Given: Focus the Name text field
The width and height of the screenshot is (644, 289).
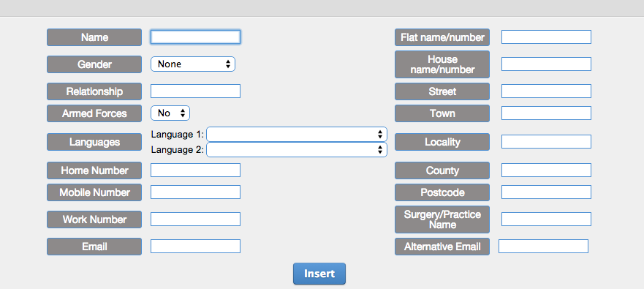Looking at the screenshot, I should [195, 37].
